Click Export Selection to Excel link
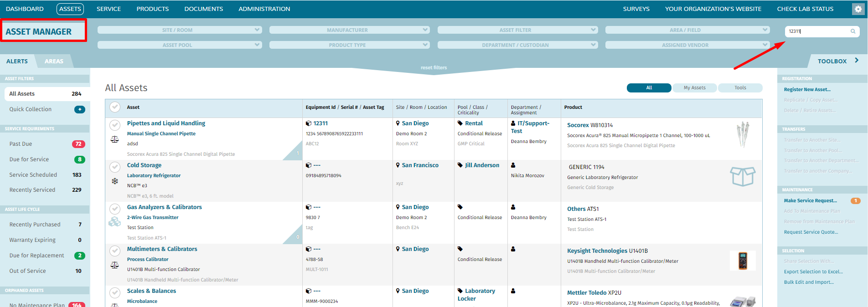 coord(813,271)
